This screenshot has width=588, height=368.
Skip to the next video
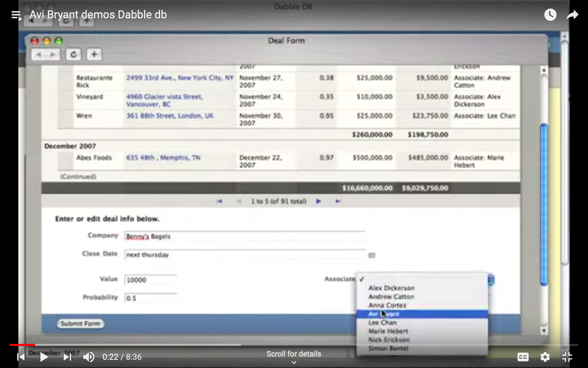(67, 357)
